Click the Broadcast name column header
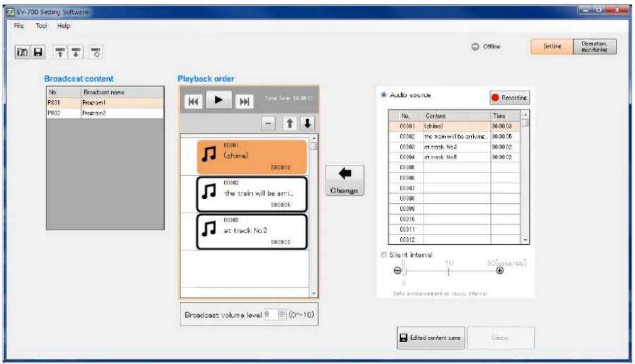The image size is (635, 364). 122,92
